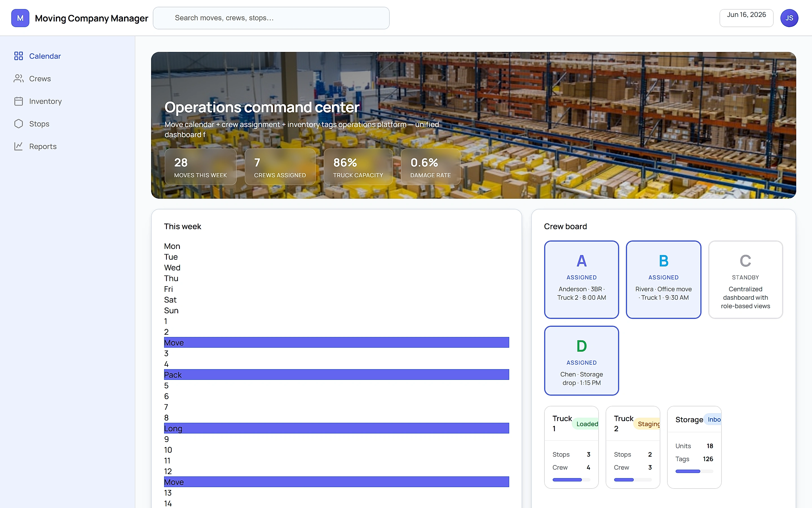The height and width of the screenshot is (508, 812).
Task: Click the Wed day label
Action: click(x=172, y=268)
